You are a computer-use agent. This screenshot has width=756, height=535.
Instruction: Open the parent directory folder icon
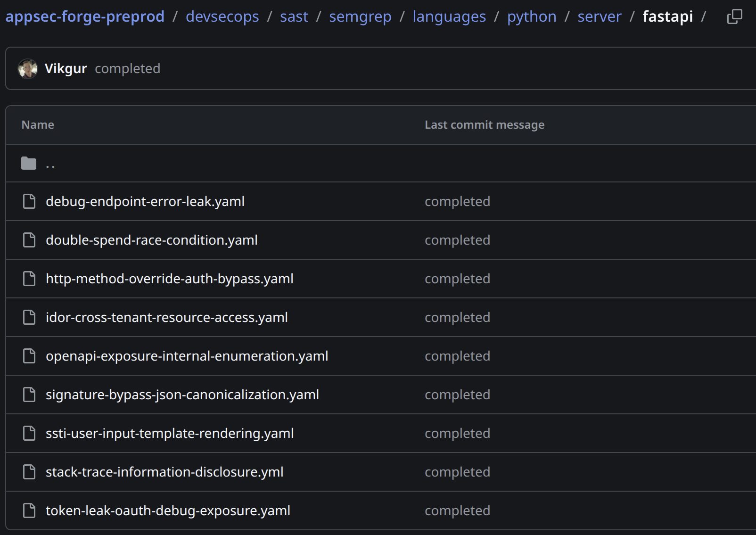pos(29,164)
